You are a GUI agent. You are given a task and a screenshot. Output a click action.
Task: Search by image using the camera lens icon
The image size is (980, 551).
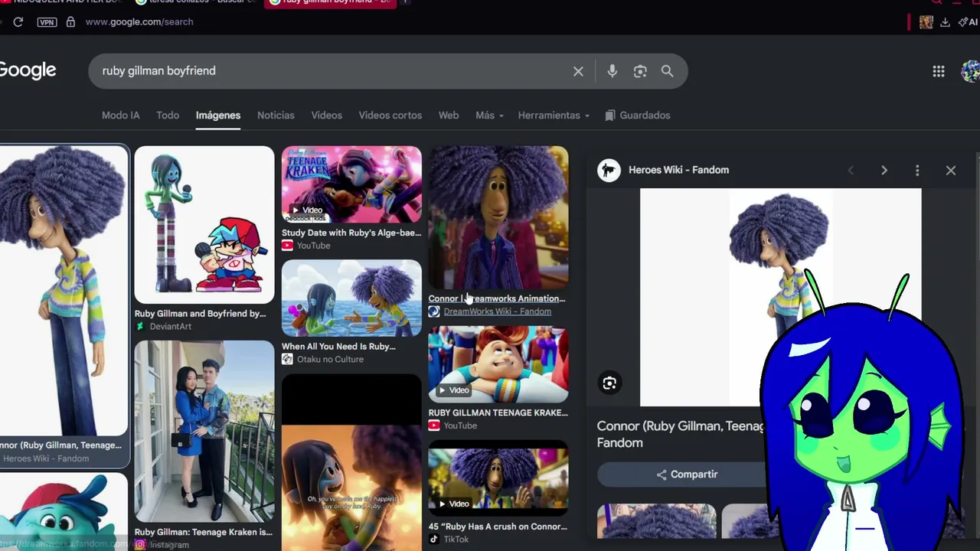(640, 71)
